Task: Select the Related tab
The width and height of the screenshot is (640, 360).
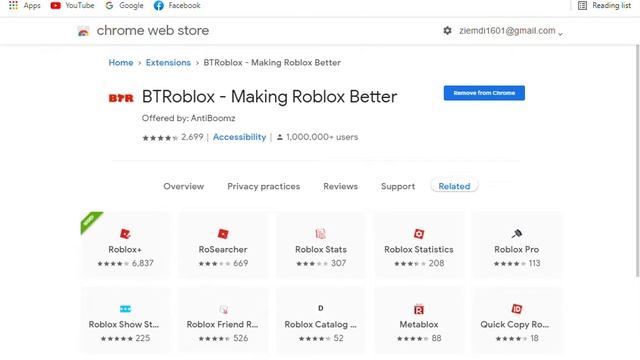Action: pyautogui.click(x=454, y=186)
